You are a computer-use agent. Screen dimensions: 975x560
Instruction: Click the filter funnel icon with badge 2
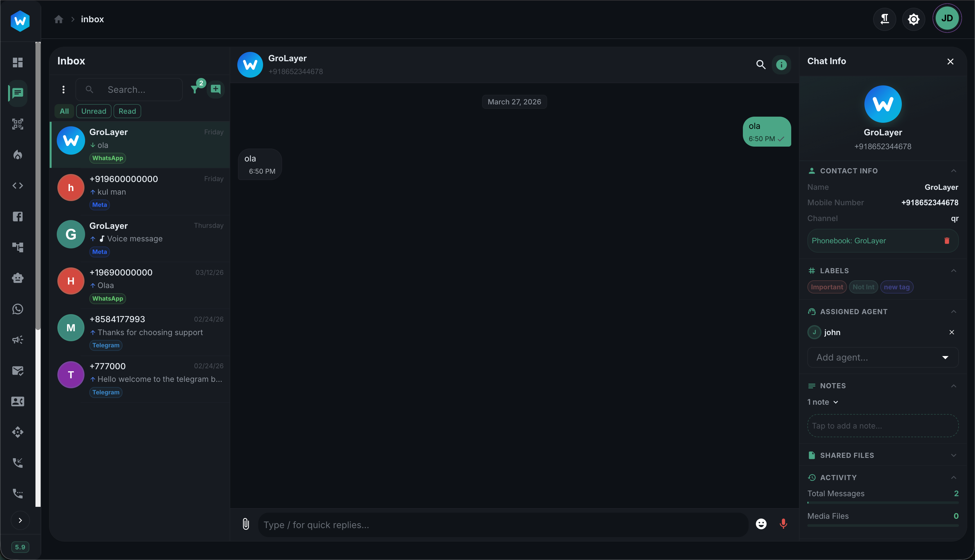click(x=195, y=90)
